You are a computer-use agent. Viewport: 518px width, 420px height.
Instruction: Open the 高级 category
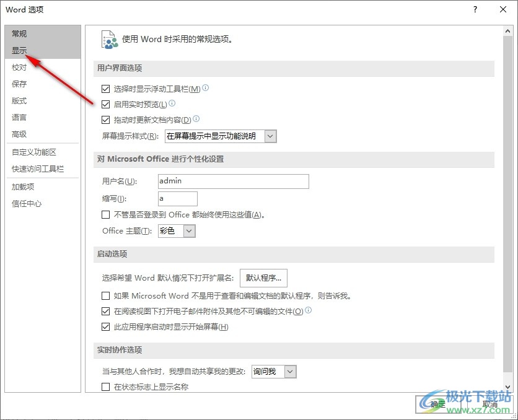coord(43,134)
